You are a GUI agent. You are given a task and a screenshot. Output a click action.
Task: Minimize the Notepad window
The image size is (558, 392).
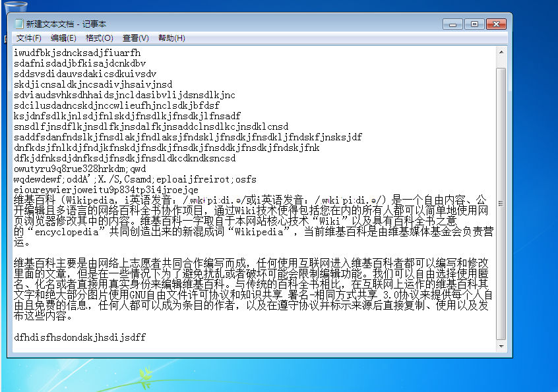point(452,24)
